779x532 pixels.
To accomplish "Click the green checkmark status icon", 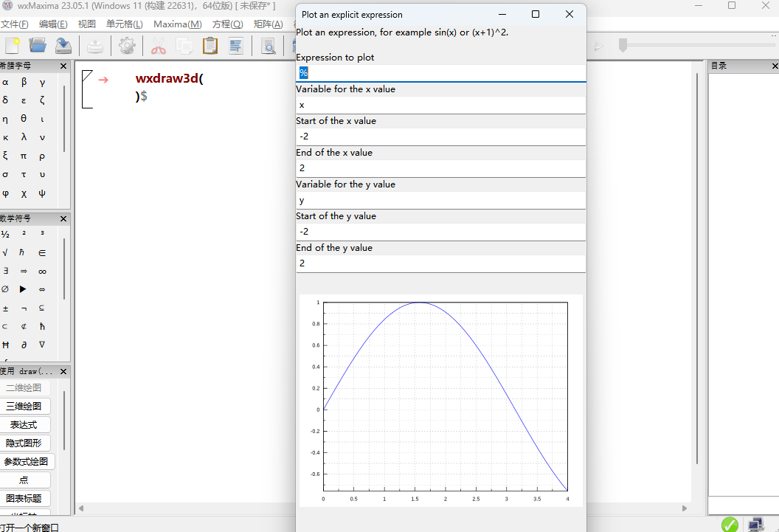I will click(730, 524).
